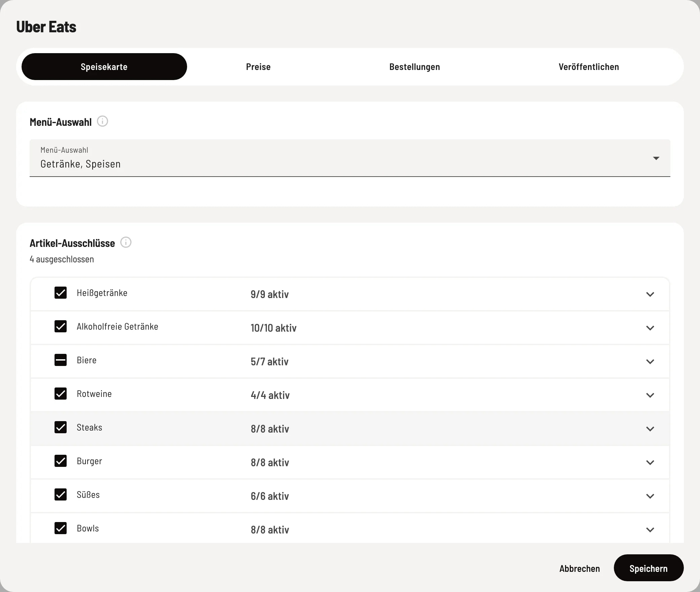Show info icon beside Artikel-Ausschlüsse
Viewport: 700px width, 592px height.
pos(126,242)
